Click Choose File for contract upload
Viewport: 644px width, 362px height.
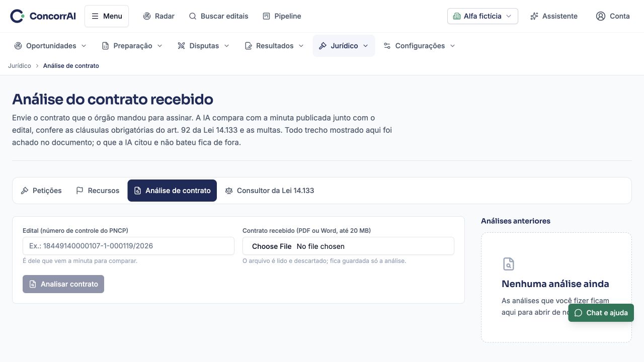coord(272,246)
